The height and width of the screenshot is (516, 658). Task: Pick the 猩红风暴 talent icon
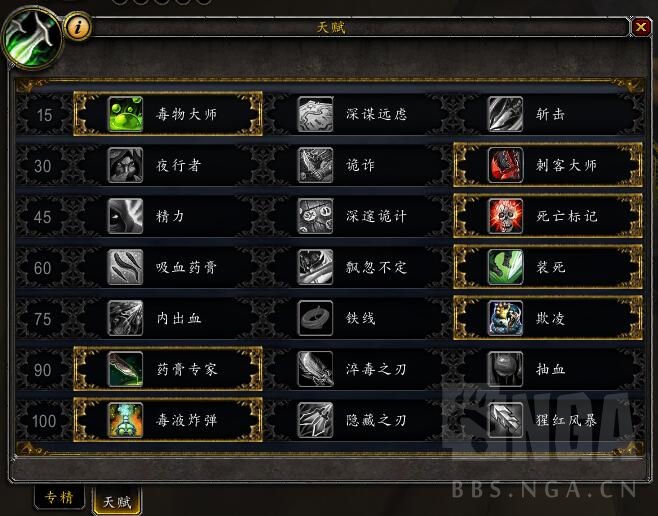(505, 420)
